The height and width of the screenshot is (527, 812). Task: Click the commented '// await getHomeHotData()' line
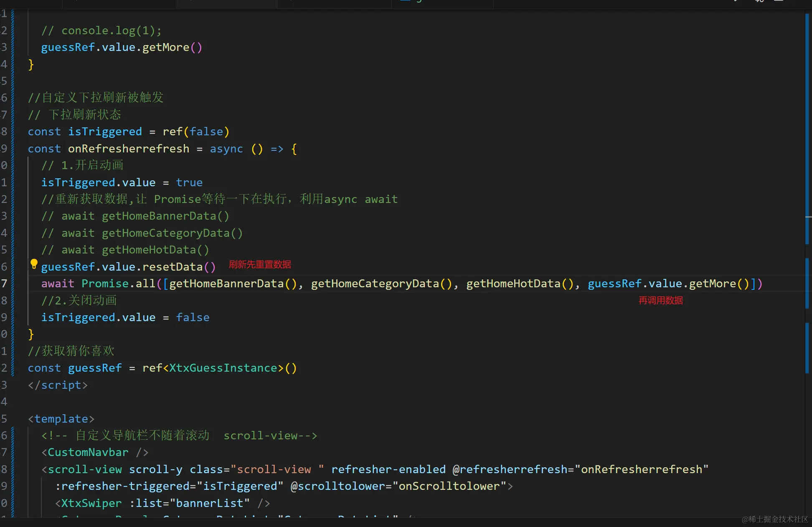[125, 250]
